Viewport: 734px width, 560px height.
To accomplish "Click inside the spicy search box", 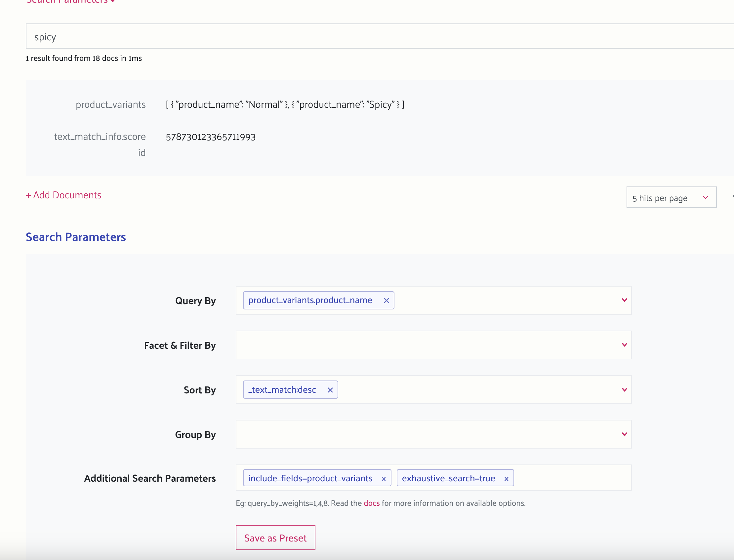I will coord(200,36).
